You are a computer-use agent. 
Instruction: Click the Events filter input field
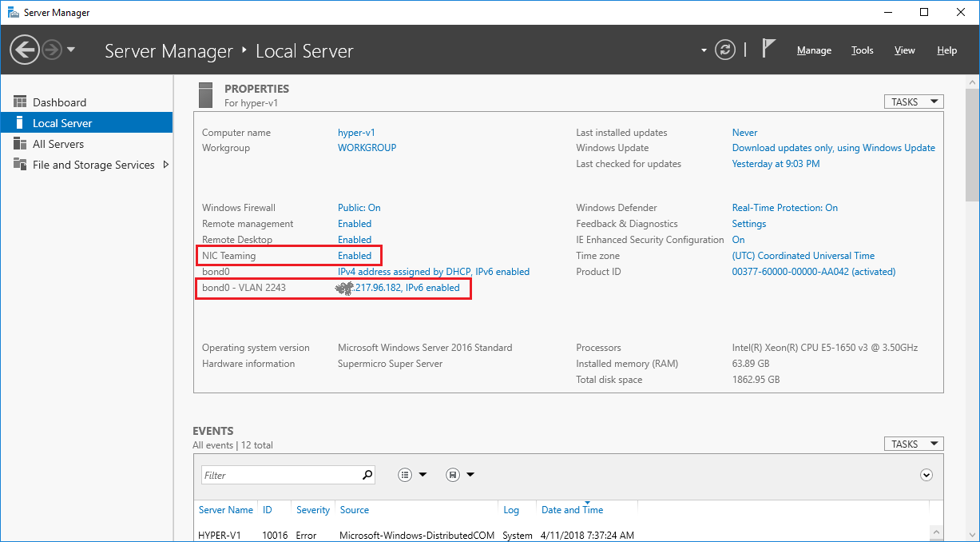click(280, 475)
